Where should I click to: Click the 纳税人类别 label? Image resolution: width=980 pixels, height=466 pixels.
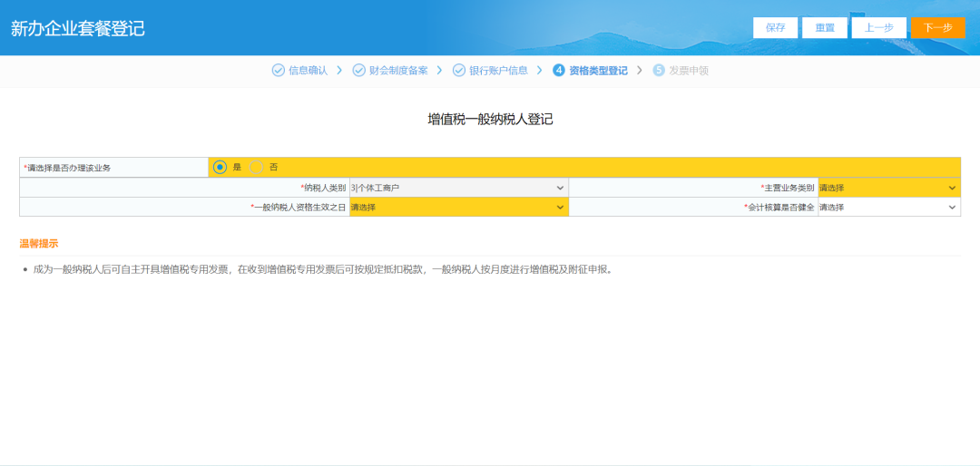[323, 188]
